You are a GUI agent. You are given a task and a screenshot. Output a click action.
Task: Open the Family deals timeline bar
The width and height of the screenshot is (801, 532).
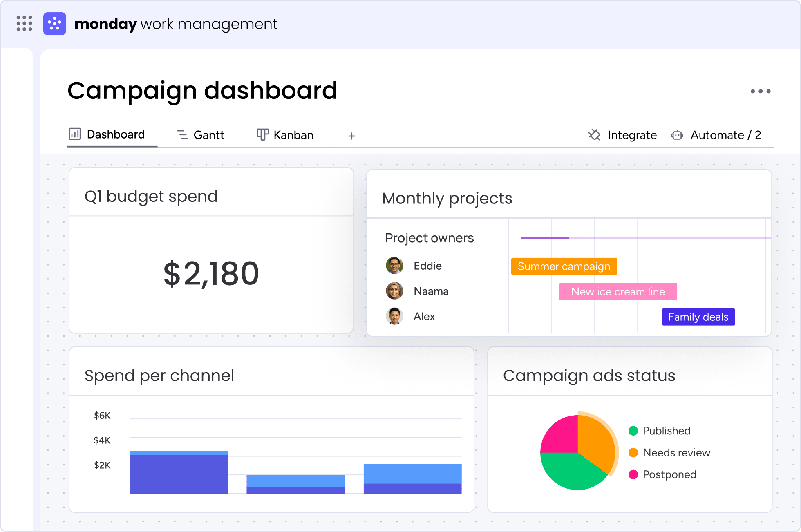(698, 317)
